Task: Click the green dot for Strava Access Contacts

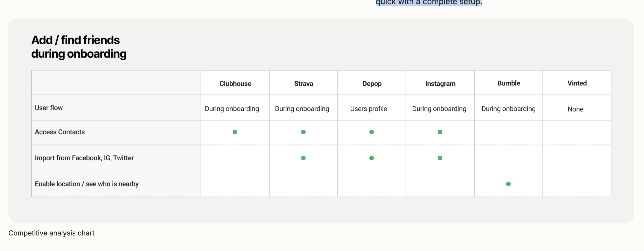Action: (303, 132)
